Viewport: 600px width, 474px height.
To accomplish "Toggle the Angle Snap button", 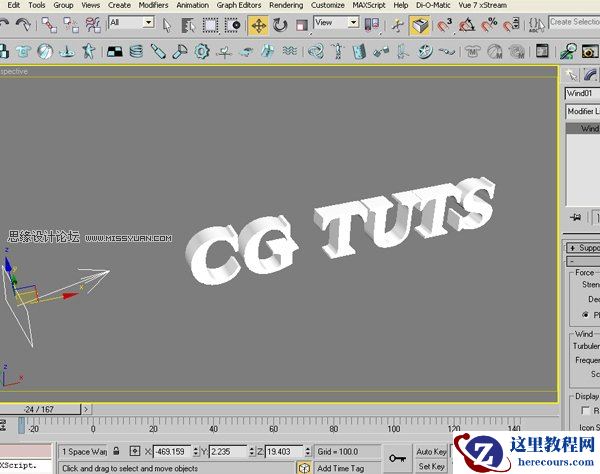I will tap(466, 26).
